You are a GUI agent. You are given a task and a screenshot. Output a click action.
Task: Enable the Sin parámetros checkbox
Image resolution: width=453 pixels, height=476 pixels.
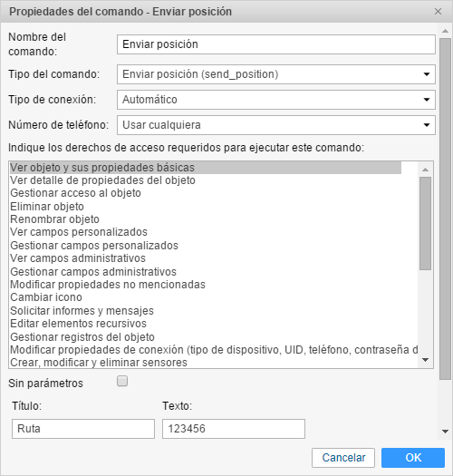click(x=122, y=381)
